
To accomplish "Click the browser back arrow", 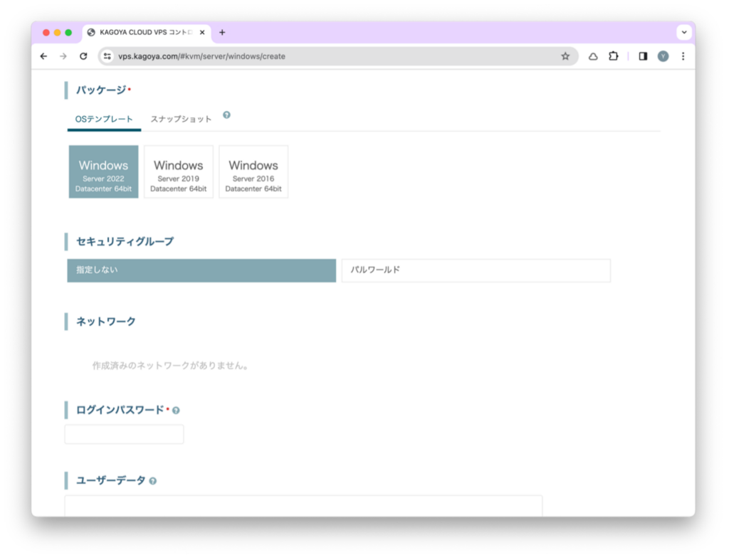I will point(44,56).
